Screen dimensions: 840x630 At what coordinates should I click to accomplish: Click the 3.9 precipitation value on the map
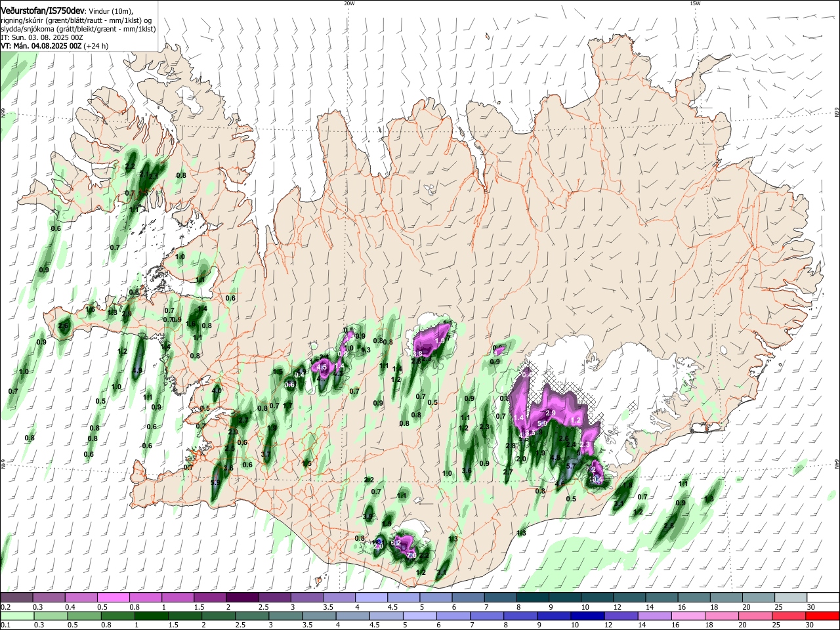click(367, 516)
